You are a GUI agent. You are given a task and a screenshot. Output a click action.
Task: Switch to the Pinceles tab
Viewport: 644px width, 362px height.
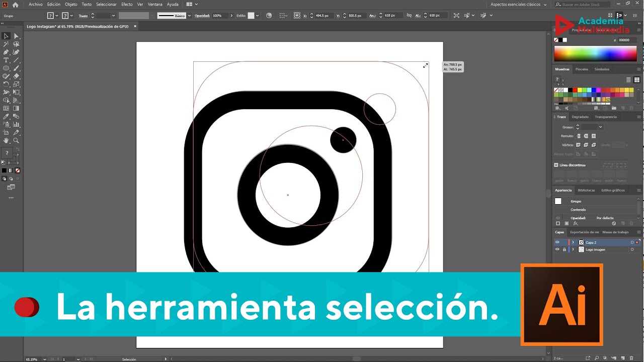(x=582, y=69)
